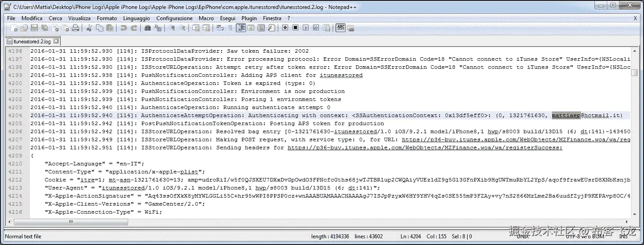The image size is (644, 245).
Task: Click the icon right of ABC spell check
Action: point(351,28)
